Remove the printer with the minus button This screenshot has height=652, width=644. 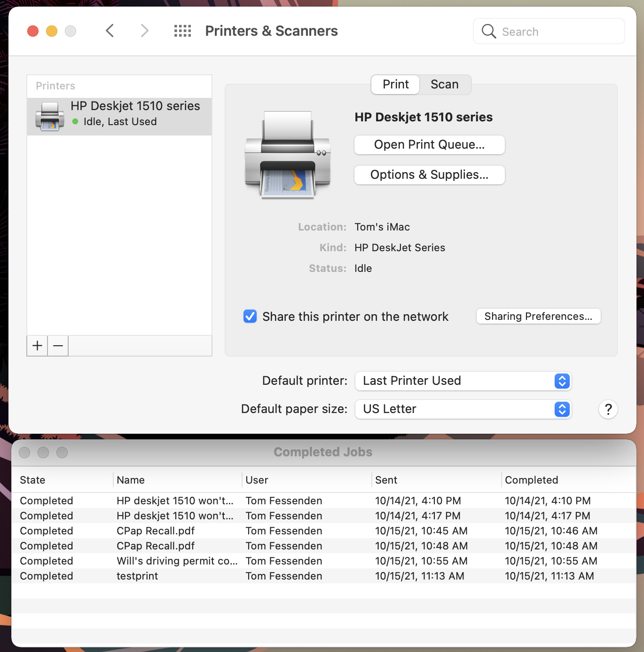click(x=58, y=346)
